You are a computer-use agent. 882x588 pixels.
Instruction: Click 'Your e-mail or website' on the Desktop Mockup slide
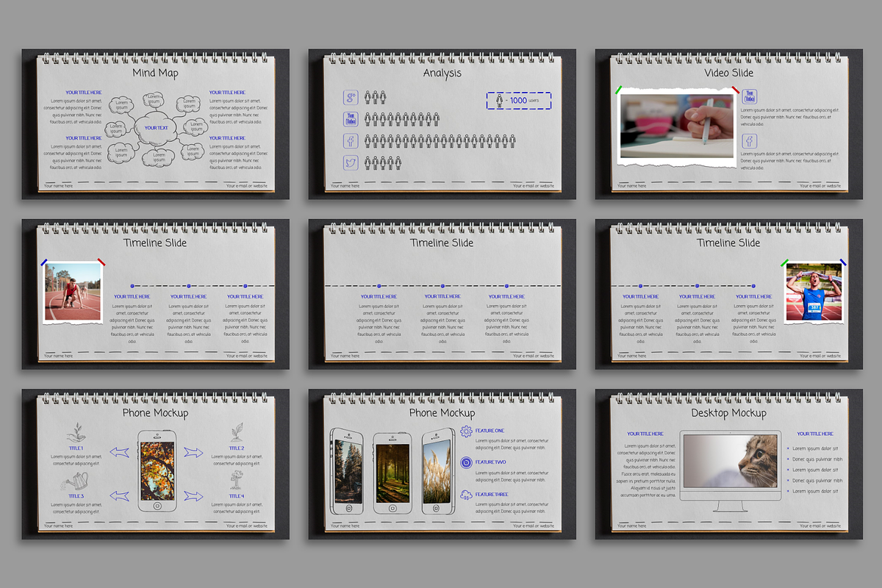tap(820, 526)
